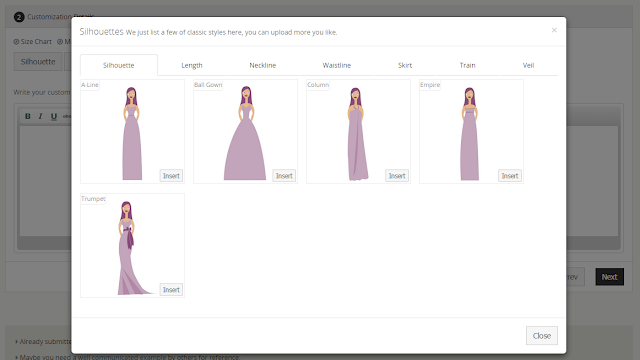Close the Silhouettes dialog with X
640x360 pixels.
click(554, 30)
